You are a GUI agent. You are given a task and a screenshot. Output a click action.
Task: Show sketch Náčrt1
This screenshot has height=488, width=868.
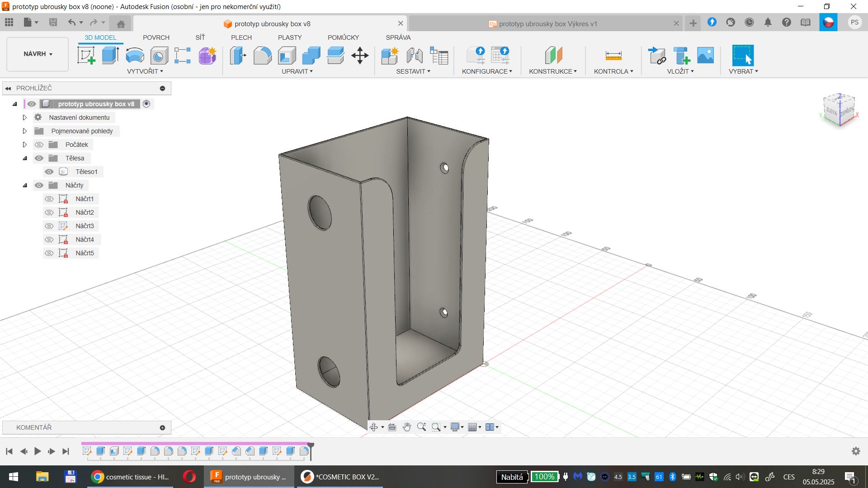49,199
